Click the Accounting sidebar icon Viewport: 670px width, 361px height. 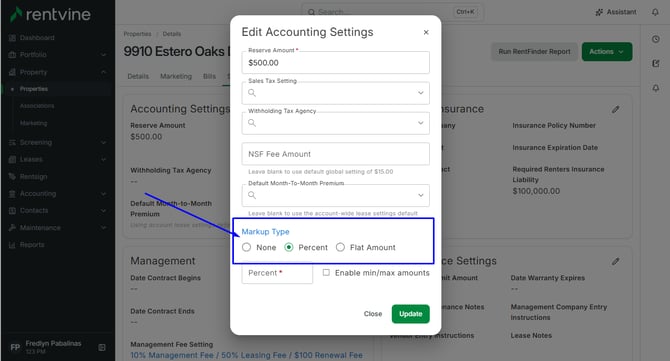pyautogui.click(x=12, y=194)
